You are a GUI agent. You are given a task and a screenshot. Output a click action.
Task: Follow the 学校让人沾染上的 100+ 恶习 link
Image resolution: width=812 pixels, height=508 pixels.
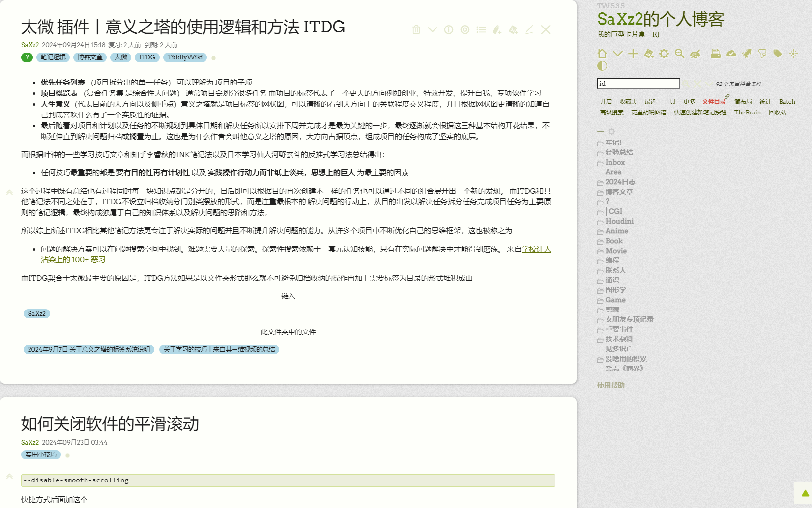296,254
